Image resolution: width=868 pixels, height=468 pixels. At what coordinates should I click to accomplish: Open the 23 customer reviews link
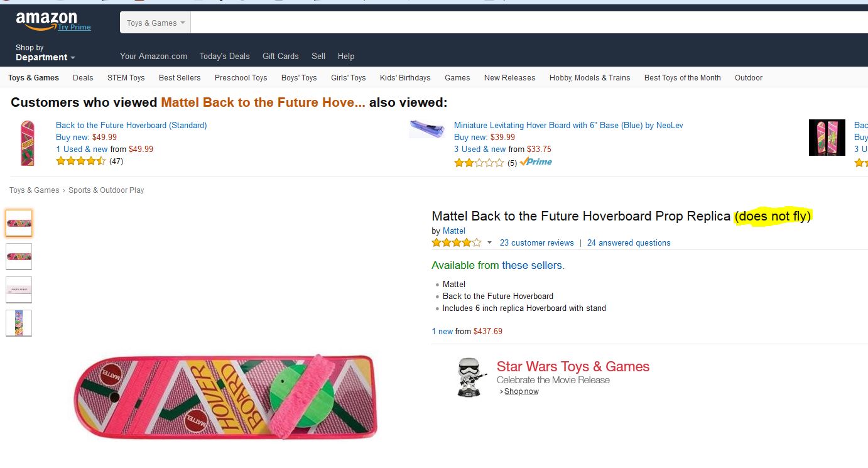click(536, 243)
